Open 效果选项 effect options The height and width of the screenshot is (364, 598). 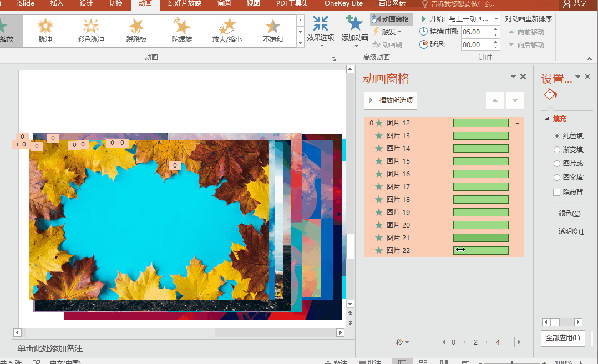[321, 31]
